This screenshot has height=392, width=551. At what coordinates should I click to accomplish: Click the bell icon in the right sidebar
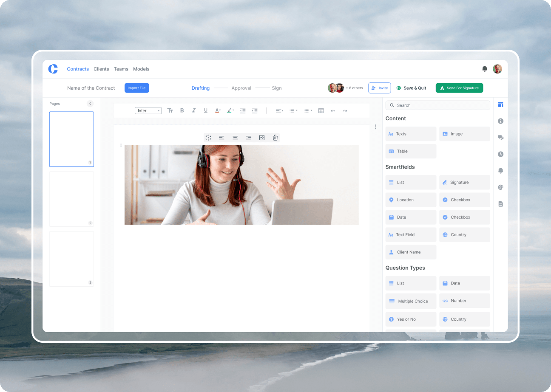click(500, 171)
